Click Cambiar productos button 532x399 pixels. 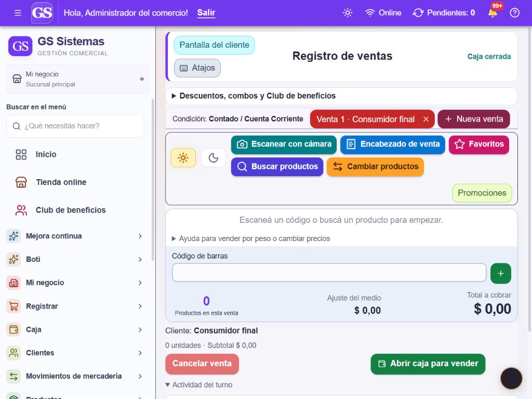point(375,167)
